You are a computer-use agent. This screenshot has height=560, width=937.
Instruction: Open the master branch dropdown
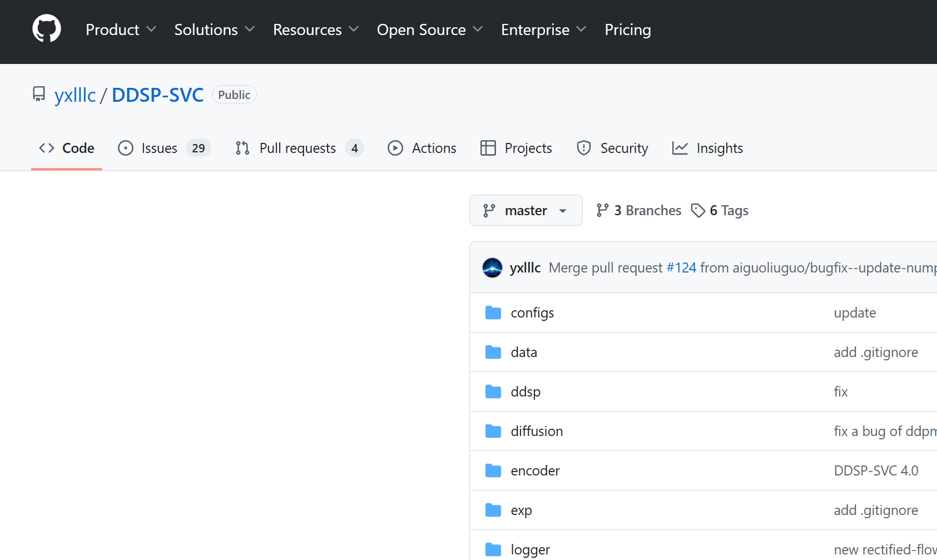[x=525, y=210]
